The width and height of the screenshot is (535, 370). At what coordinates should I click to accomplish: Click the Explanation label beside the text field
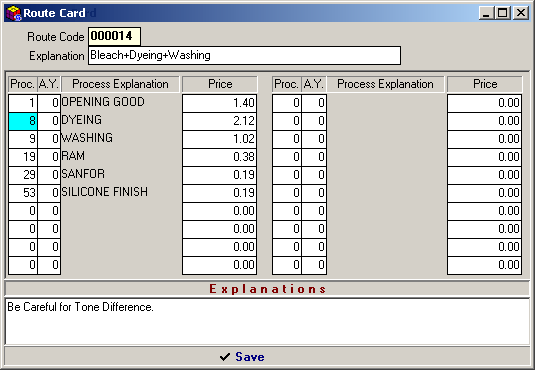coord(57,56)
